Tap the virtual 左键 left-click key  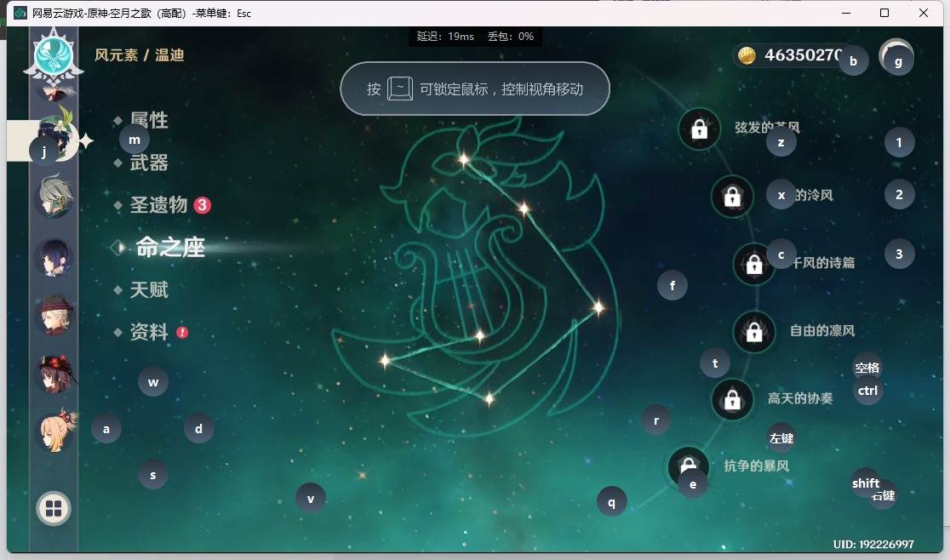tap(781, 437)
